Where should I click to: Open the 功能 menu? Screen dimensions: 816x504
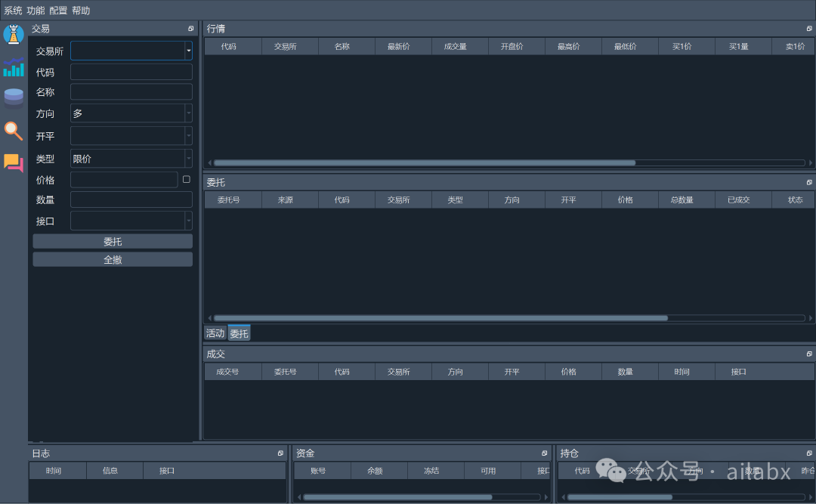(x=36, y=11)
